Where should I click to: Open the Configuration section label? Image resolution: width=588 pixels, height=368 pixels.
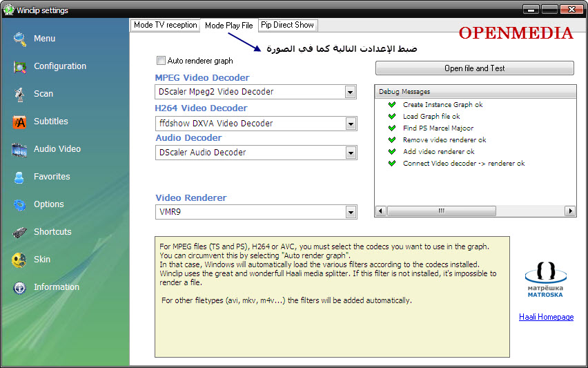(x=60, y=66)
